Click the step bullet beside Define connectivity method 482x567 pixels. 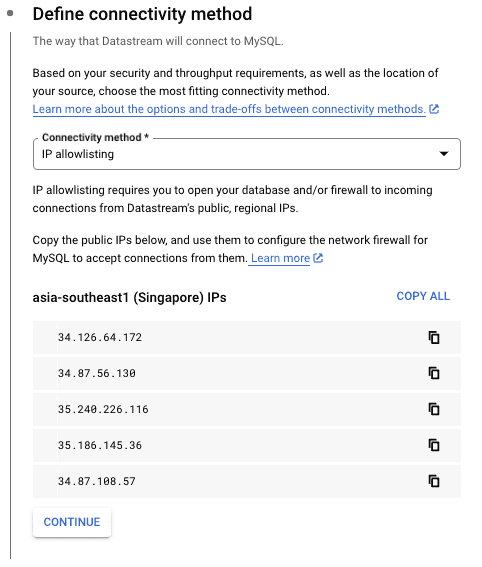tap(10, 13)
